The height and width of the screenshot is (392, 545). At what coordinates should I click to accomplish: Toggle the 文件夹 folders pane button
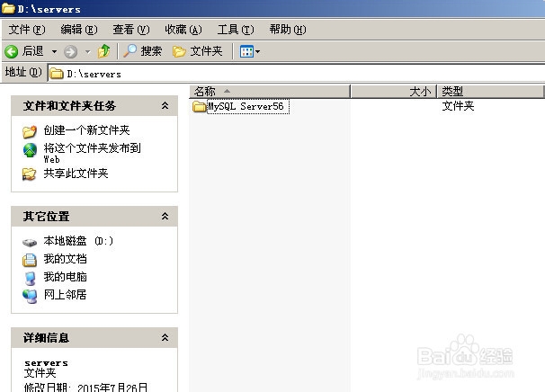198,51
